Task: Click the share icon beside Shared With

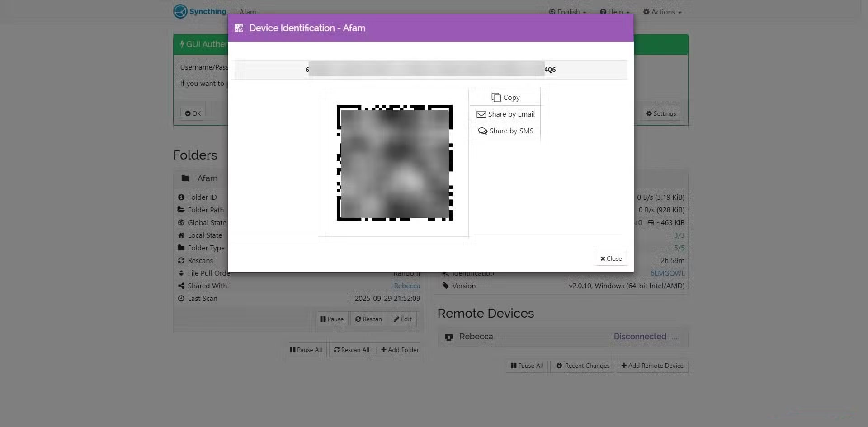Action: coord(181,286)
